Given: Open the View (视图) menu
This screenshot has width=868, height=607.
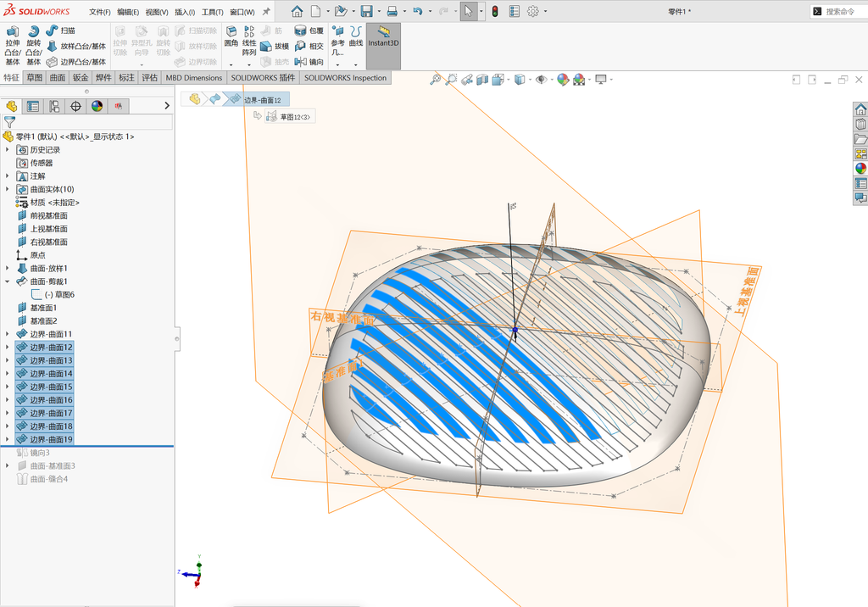Looking at the screenshot, I should [x=157, y=12].
